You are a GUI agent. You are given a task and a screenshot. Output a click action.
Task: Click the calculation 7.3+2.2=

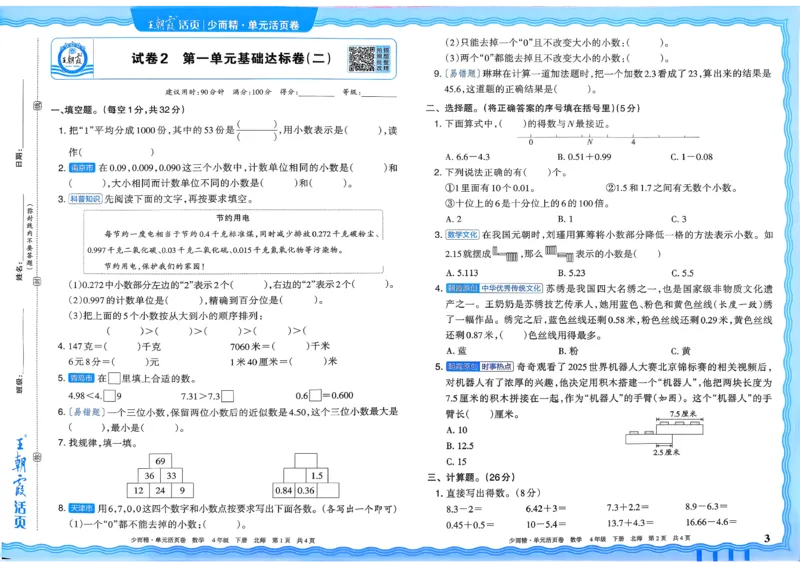(627, 507)
